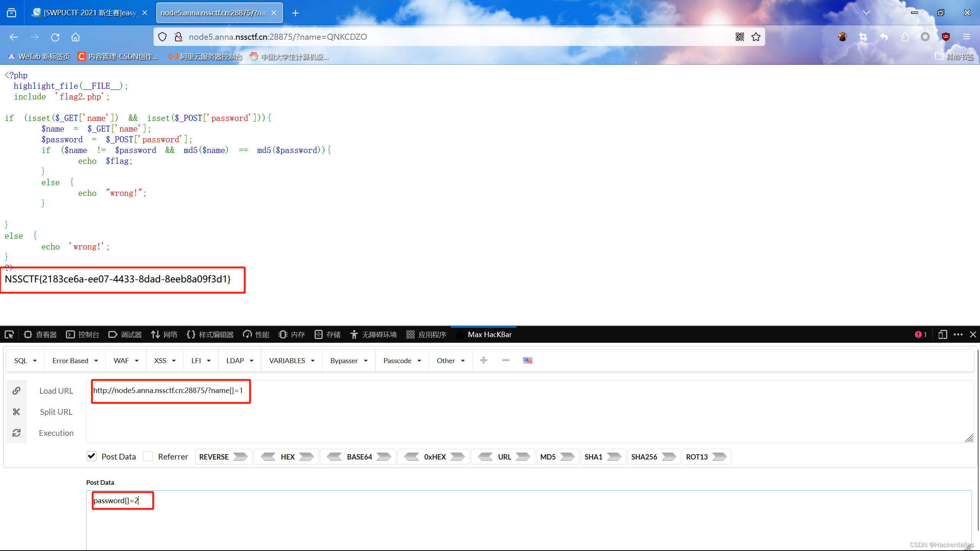Click the Split URL scissors icon
Viewport: 980px width, 551px height.
(x=16, y=412)
